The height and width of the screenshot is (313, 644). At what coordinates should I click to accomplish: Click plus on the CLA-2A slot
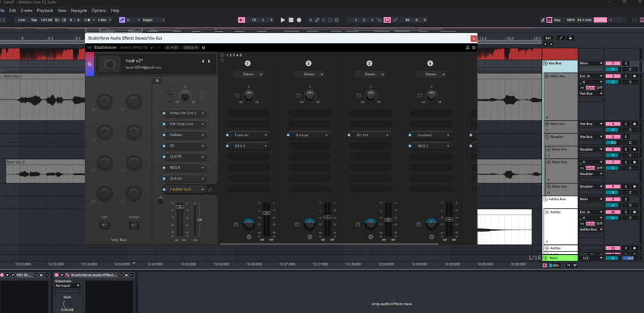(x=202, y=178)
